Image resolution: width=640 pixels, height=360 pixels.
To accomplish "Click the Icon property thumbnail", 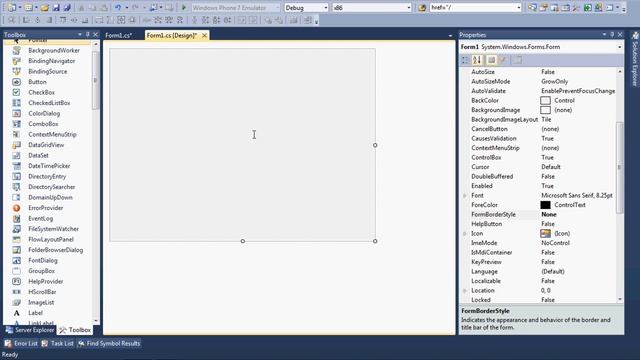I will (x=545, y=233).
